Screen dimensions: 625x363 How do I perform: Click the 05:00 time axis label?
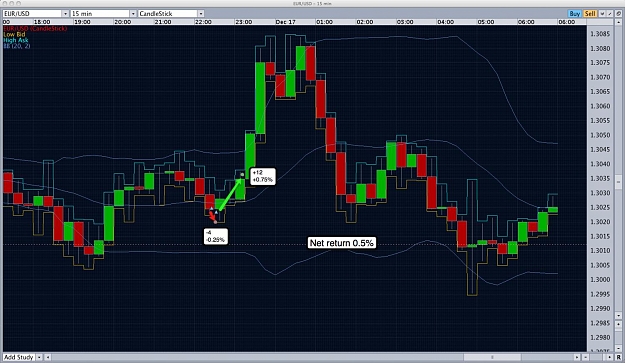pos(485,22)
